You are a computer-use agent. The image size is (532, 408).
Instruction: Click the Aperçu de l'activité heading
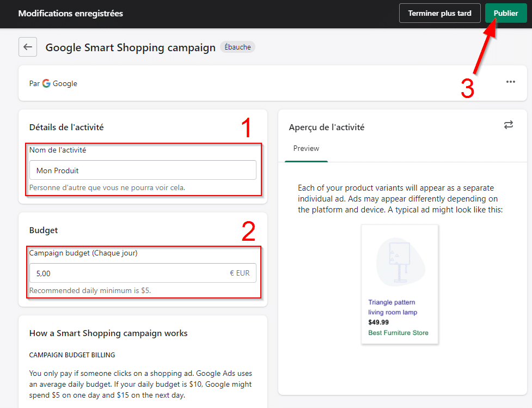[326, 127]
